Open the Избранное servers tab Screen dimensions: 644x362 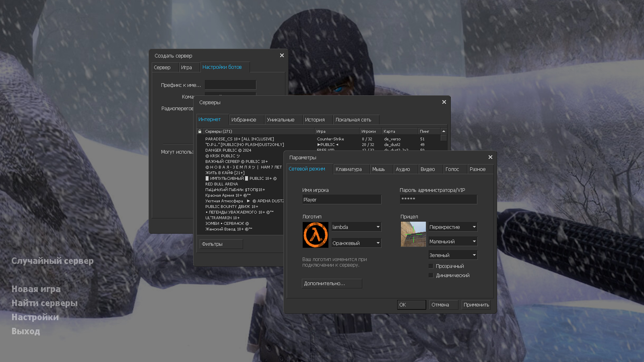(x=244, y=120)
